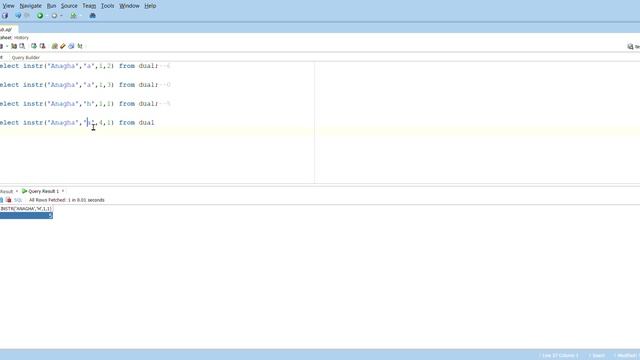Open the dropdown arrow beside the Debug icon
The image size is (640, 360).
click(61, 16)
